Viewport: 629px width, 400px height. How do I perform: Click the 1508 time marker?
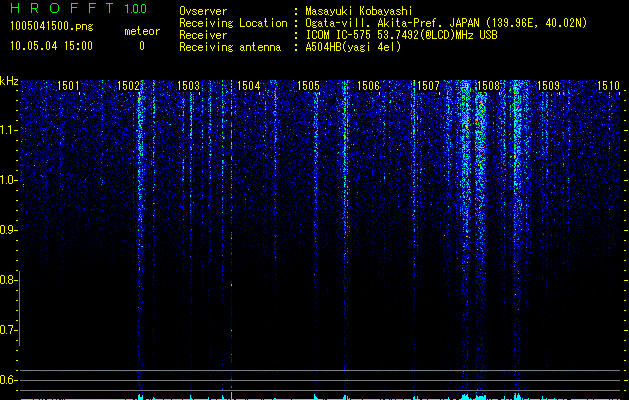[488, 86]
